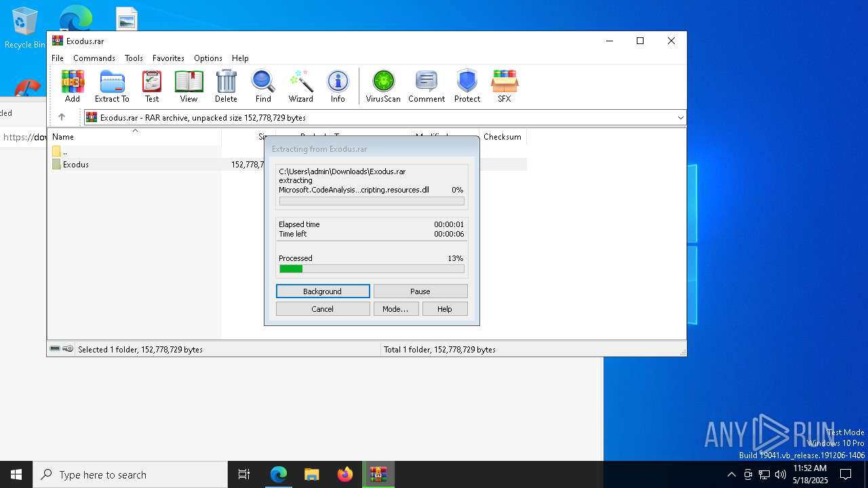Viewport: 868px width, 488px height.
Task: Open the Find magnifier tool
Action: point(263,86)
